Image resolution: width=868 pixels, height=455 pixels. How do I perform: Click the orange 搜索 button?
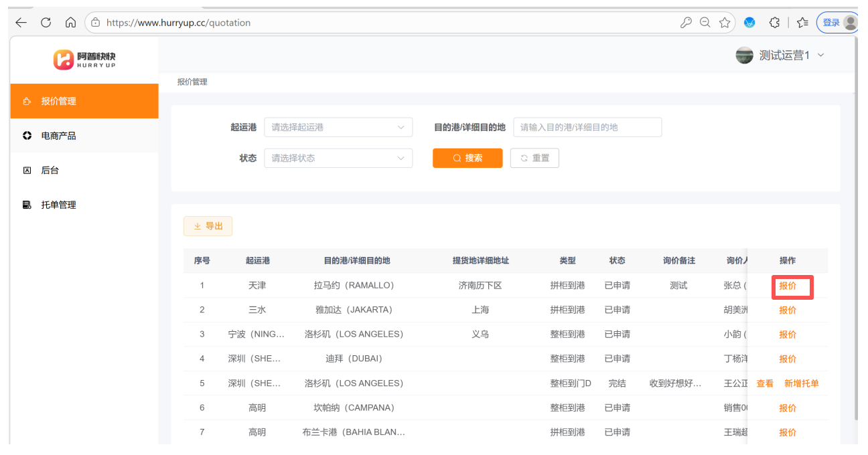(467, 159)
